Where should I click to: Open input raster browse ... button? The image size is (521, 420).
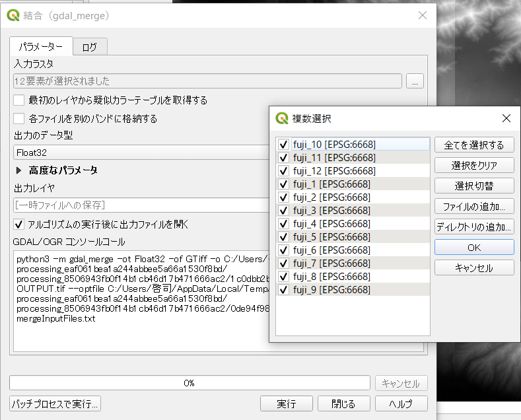coord(415,81)
